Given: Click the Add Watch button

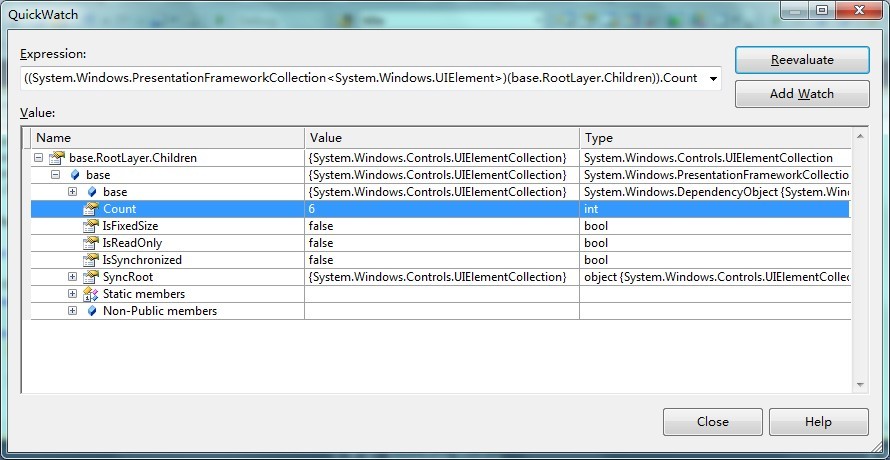Looking at the screenshot, I should pos(802,94).
